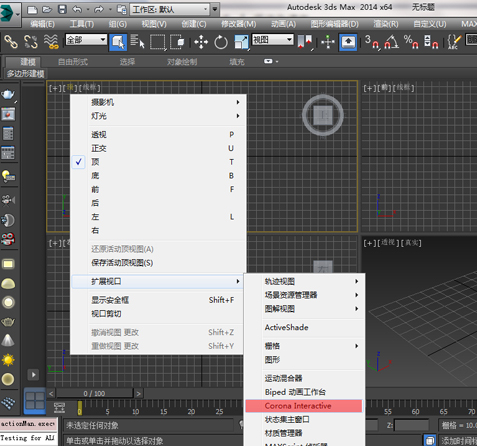Image resolution: width=477 pixels, height=446 pixels.
Task: Switch to the 自由形式 ribbon tab
Action: pos(73,62)
